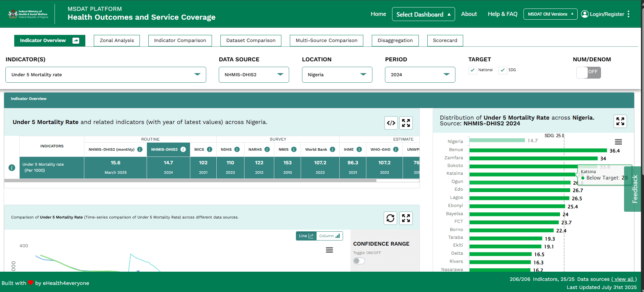The height and width of the screenshot is (292, 644).
Task: Toggle the NUM/DENOM switch on
Action: [x=588, y=72]
